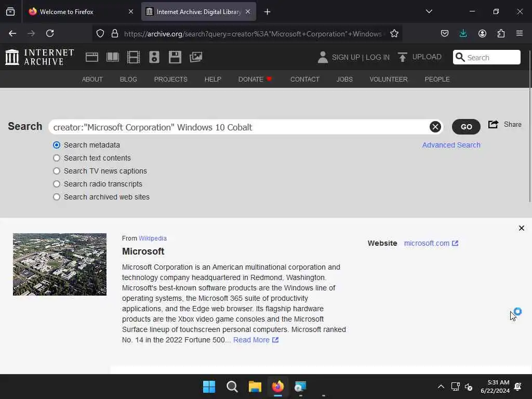The image size is (532, 399).
Task: Open the Video (film strip) media icon
Action: [x=134, y=57]
